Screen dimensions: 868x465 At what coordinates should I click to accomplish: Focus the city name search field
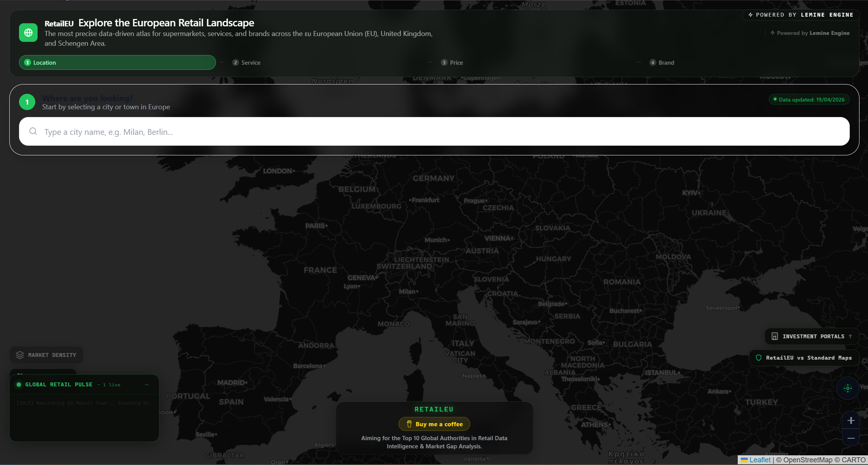point(434,131)
